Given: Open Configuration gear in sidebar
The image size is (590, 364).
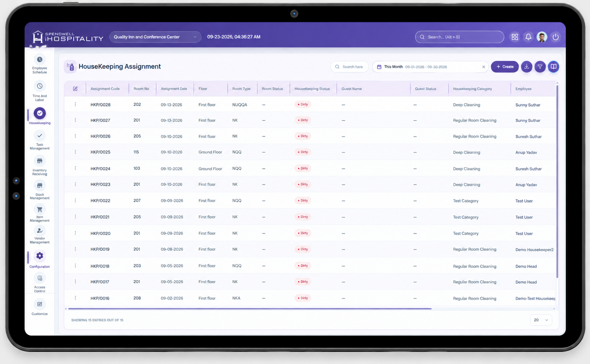Looking at the screenshot, I should pyautogui.click(x=40, y=256).
